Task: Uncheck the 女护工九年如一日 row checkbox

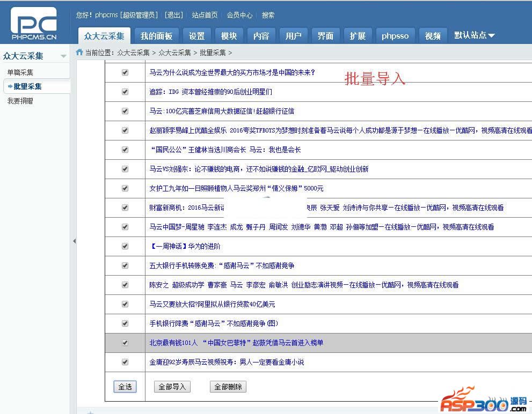Action: coord(125,188)
